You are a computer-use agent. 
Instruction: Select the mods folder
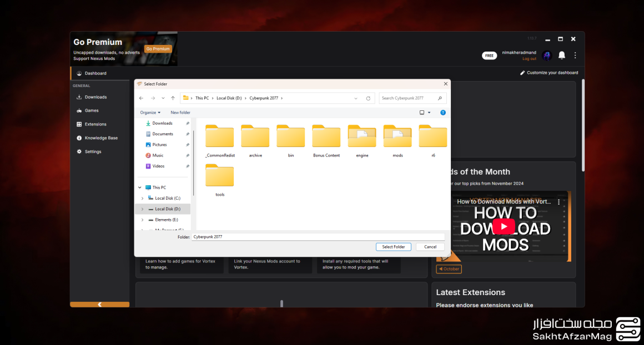click(398, 141)
